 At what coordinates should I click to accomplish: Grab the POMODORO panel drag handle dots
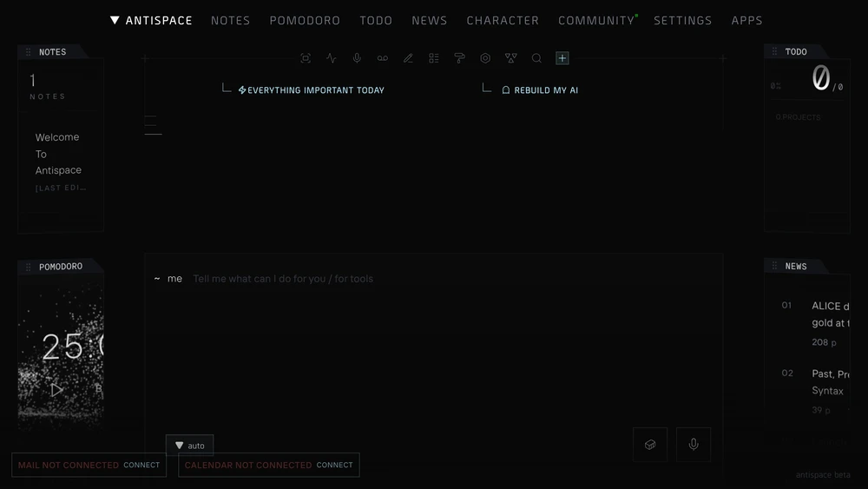pyautogui.click(x=29, y=267)
